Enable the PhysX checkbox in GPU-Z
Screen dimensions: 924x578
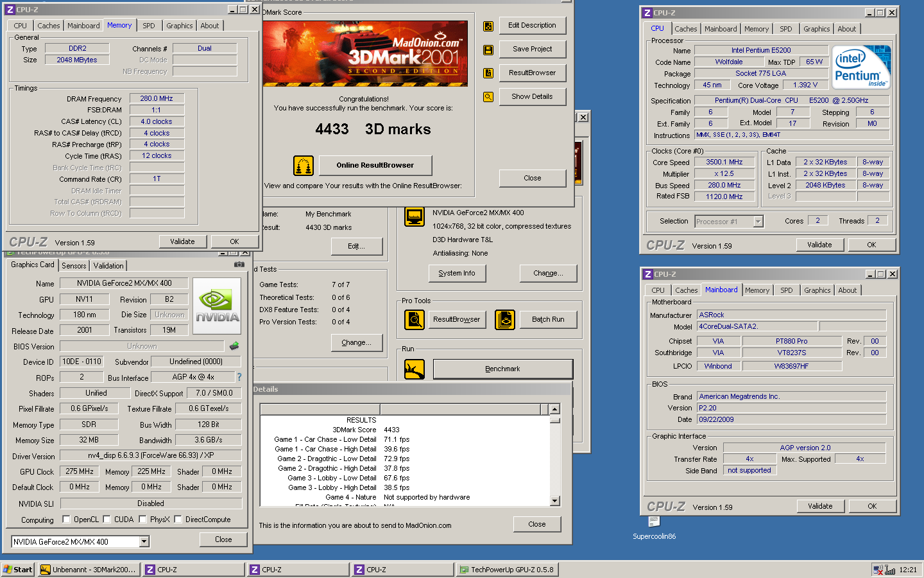(x=142, y=520)
